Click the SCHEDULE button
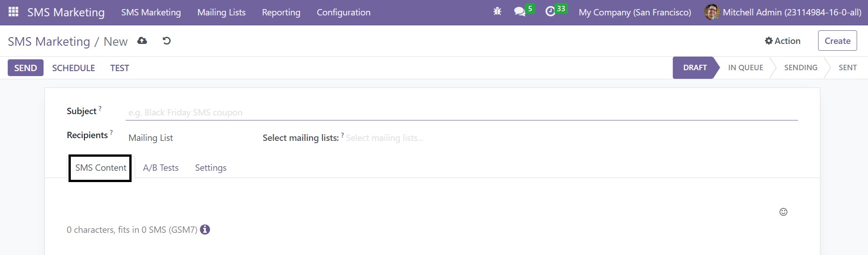 pyautogui.click(x=74, y=67)
